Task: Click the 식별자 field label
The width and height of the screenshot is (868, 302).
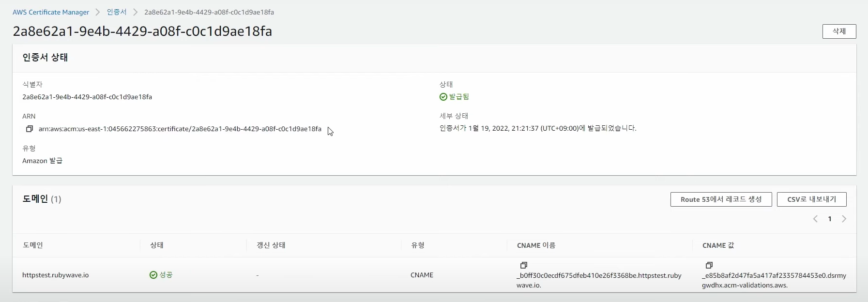Action: point(32,84)
